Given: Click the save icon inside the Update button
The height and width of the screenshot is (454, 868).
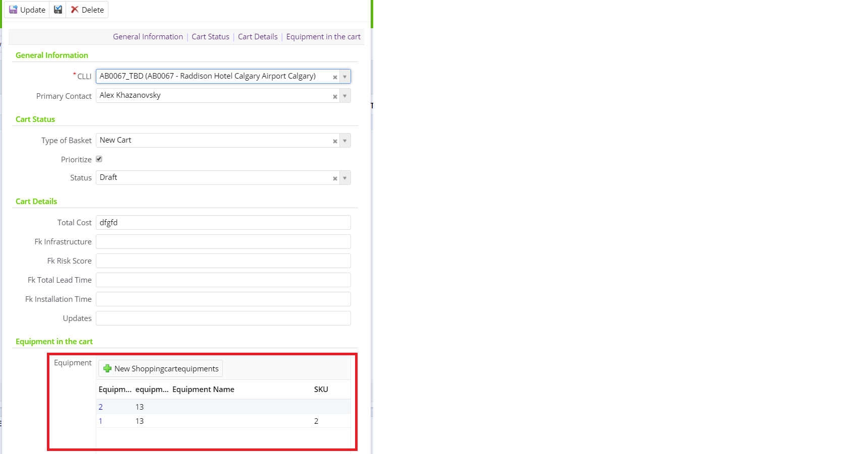Looking at the screenshot, I should [x=12, y=9].
